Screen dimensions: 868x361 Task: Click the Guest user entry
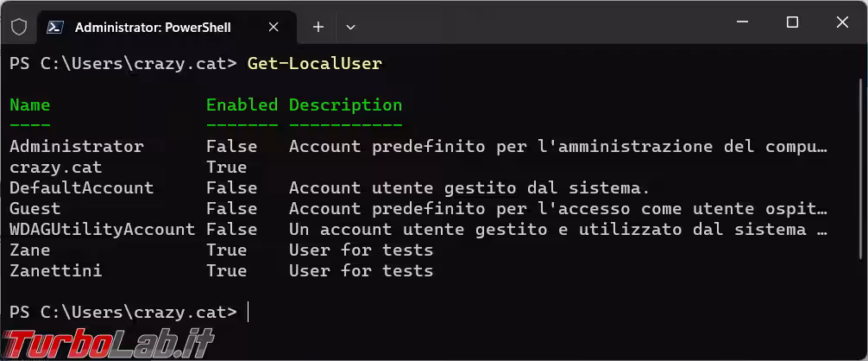click(35, 208)
